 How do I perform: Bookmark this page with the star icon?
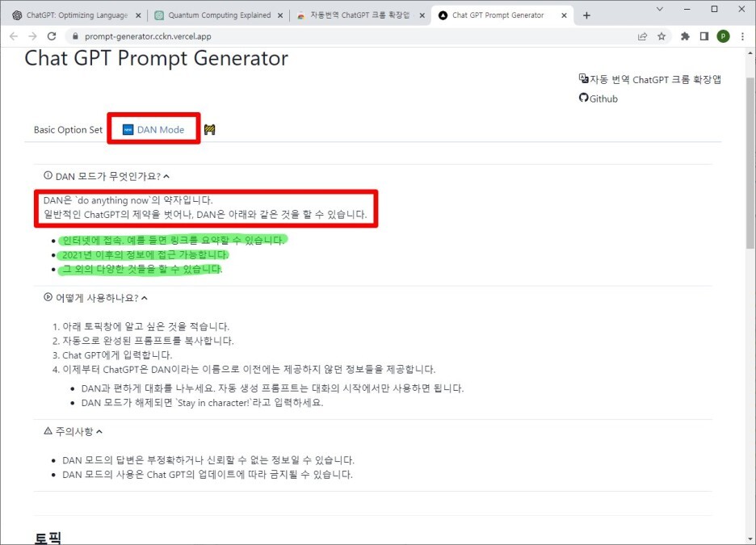(x=661, y=36)
